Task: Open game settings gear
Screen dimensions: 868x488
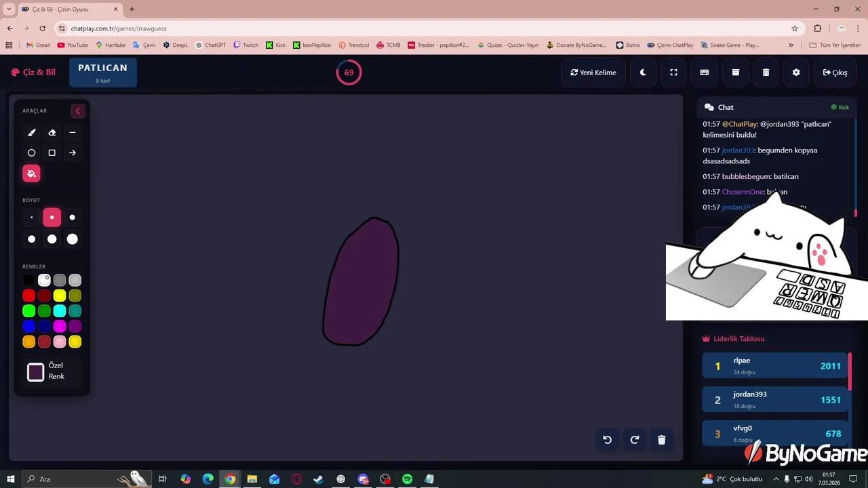Action: (x=796, y=73)
